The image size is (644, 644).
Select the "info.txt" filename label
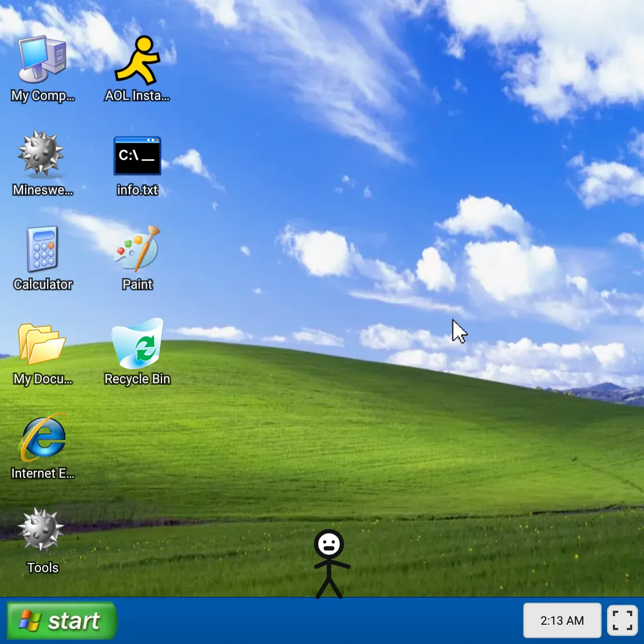coord(137,190)
